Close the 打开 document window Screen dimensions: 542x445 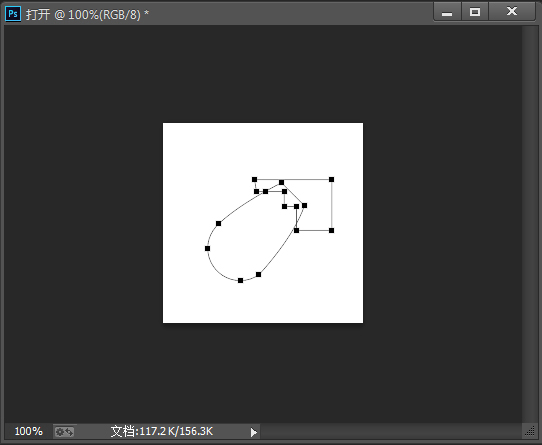(x=512, y=12)
